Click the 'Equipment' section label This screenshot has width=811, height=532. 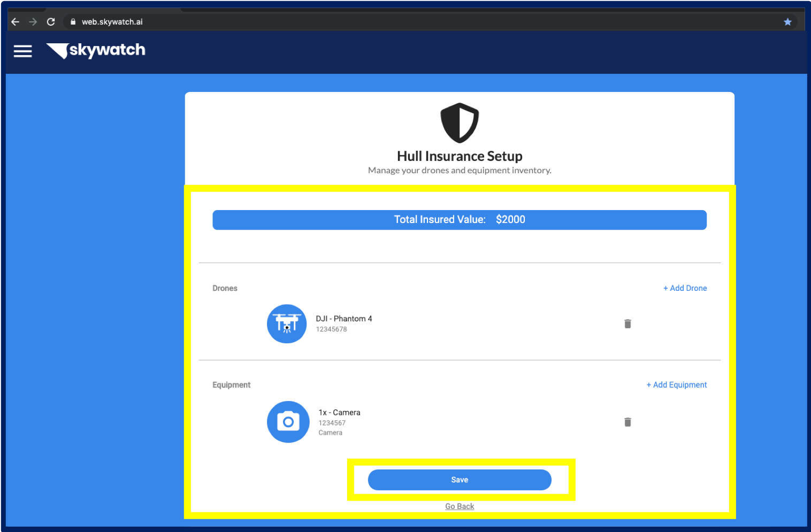click(231, 385)
